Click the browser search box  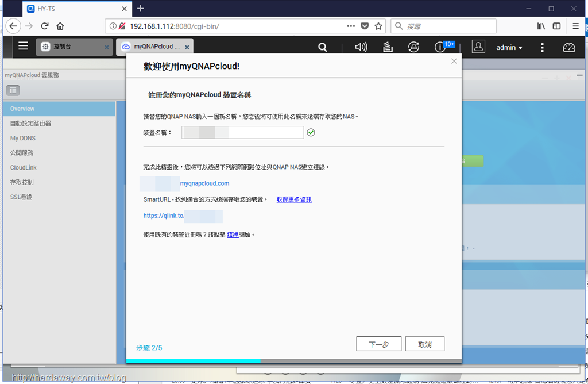pos(444,26)
